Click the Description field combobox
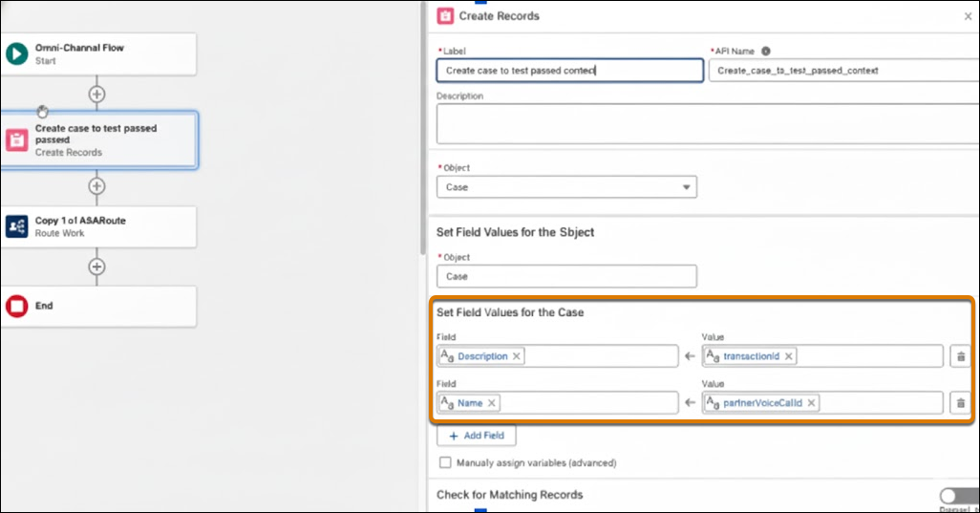Viewport: 980px width, 513px height. point(557,356)
